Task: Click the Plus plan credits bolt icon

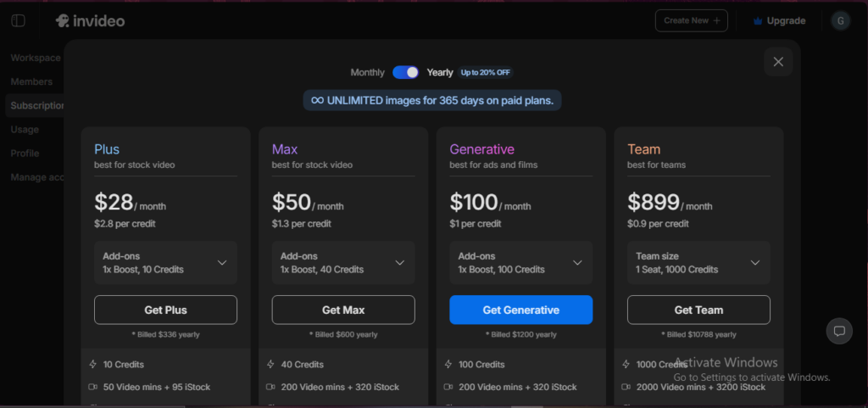Action: tap(93, 365)
